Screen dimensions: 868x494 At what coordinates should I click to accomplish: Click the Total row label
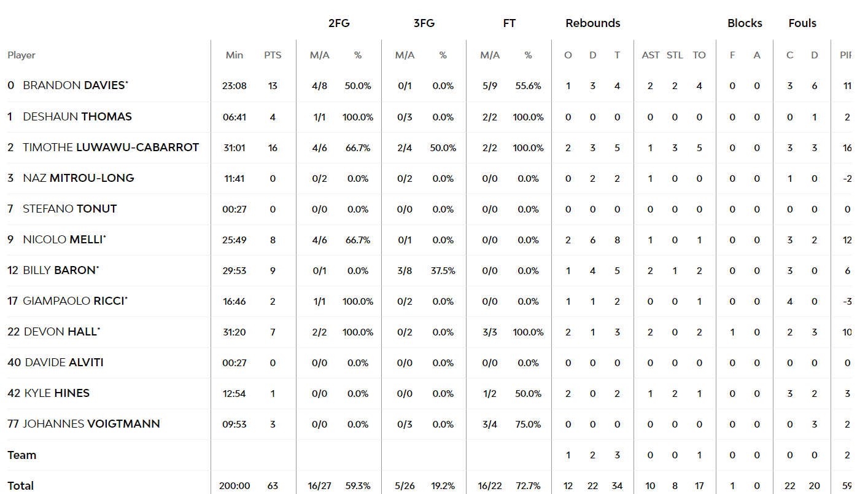(x=20, y=485)
